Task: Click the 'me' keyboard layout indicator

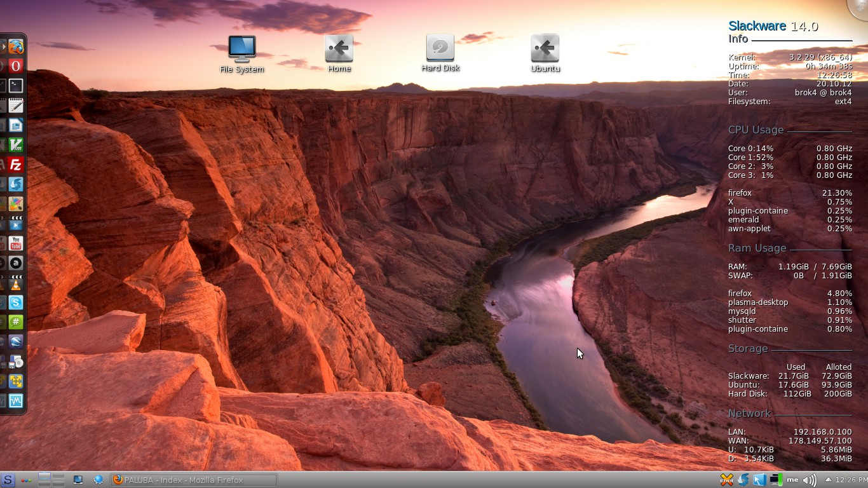Action: pyautogui.click(x=792, y=480)
